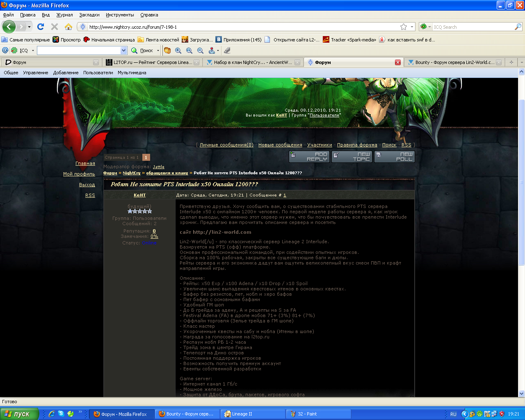Viewport: 525px width, 420px height.
Task: Click in the URL address field
Action: (x=243, y=27)
